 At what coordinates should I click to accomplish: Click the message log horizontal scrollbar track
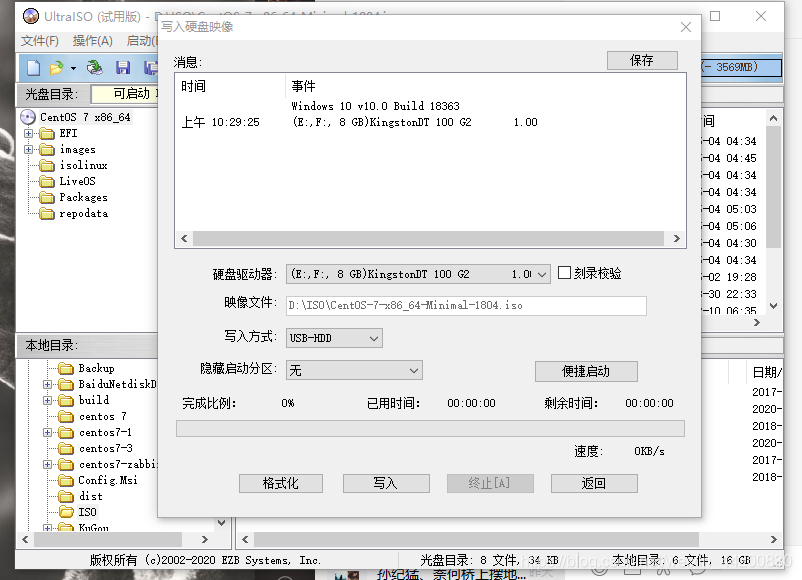(x=429, y=238)
